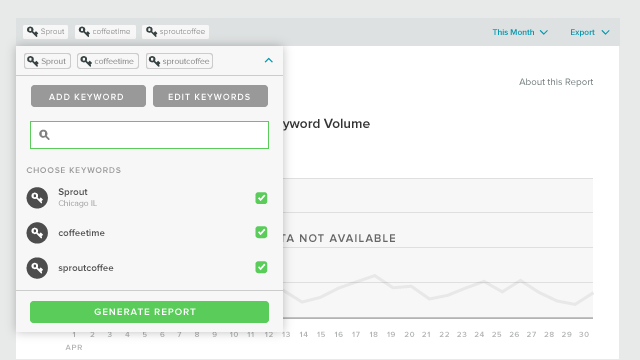The width and height of the screenshot is (640, 360).
Task: Select the Sprout tag in the dropdown header
Action: click(47, 61)
